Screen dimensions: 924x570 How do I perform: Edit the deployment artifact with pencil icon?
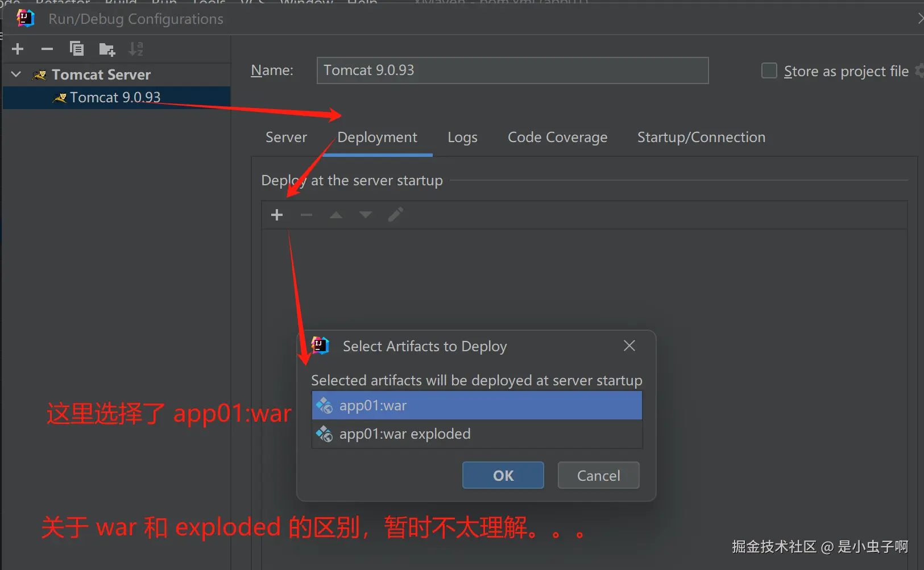(x=396, y=215)
